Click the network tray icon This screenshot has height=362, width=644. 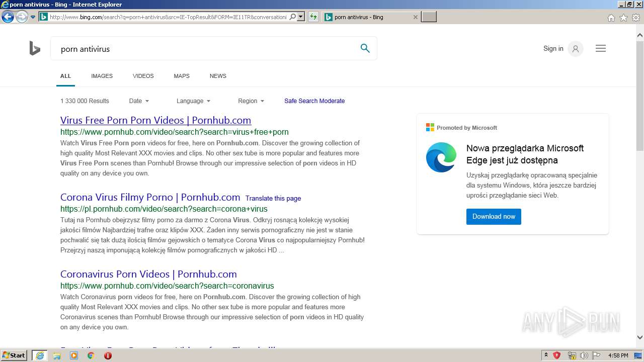(x=572, y=355)
